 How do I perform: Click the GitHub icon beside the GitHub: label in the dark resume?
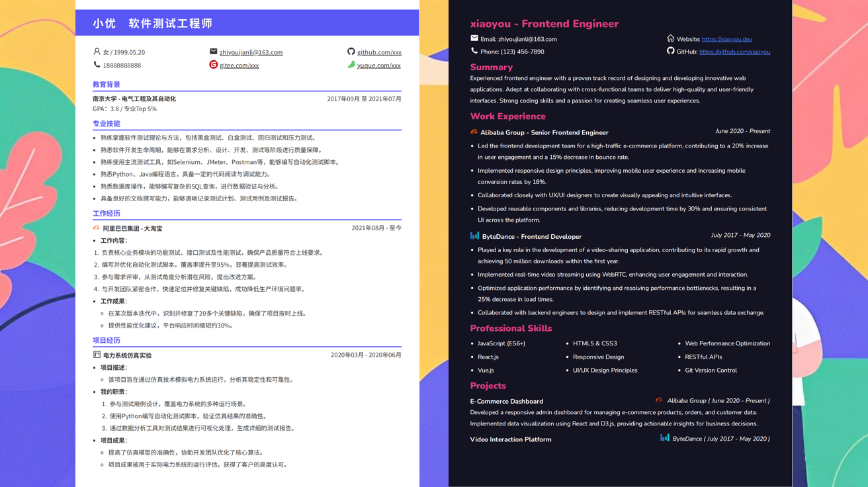click(x=671, y=51)
